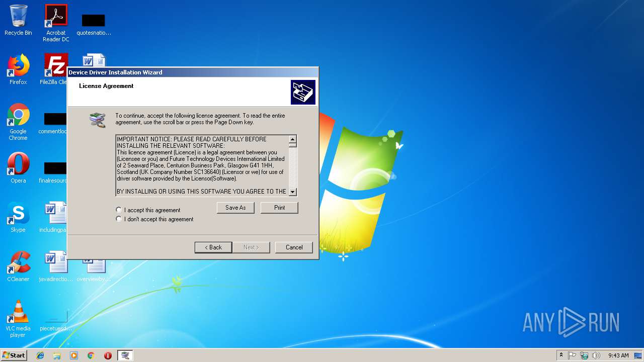Go back with the Back button
644x362 pixels.
213,247
